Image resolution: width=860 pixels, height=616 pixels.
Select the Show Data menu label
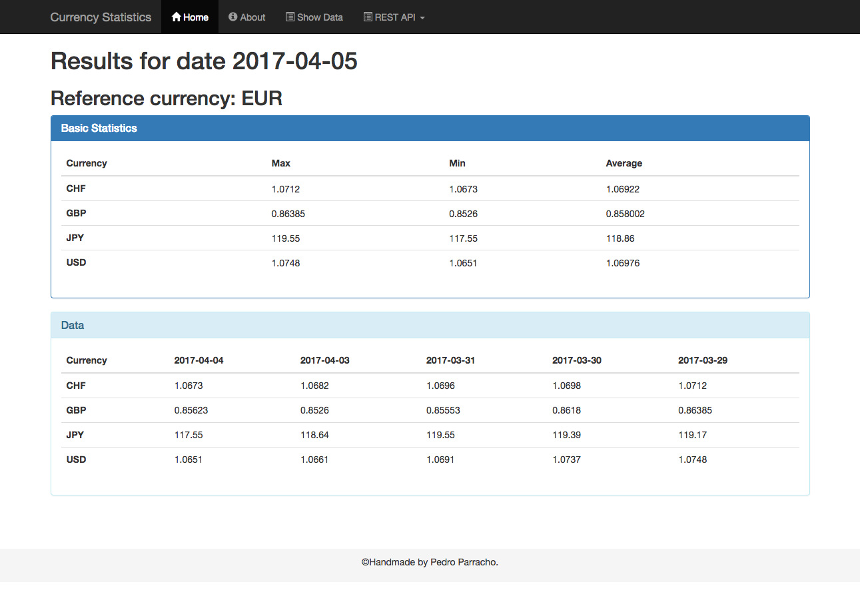320,17
